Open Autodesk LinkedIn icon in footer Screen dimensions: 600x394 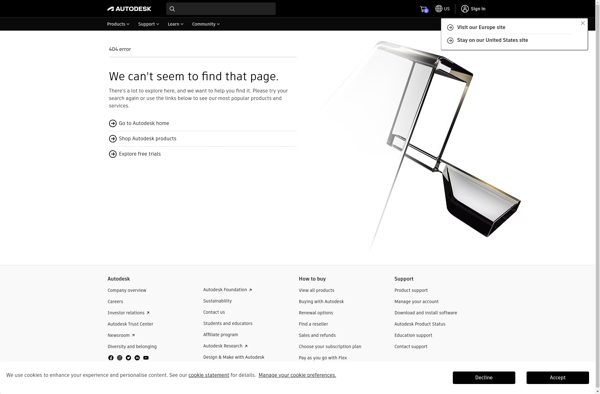(x=137, y=358)
